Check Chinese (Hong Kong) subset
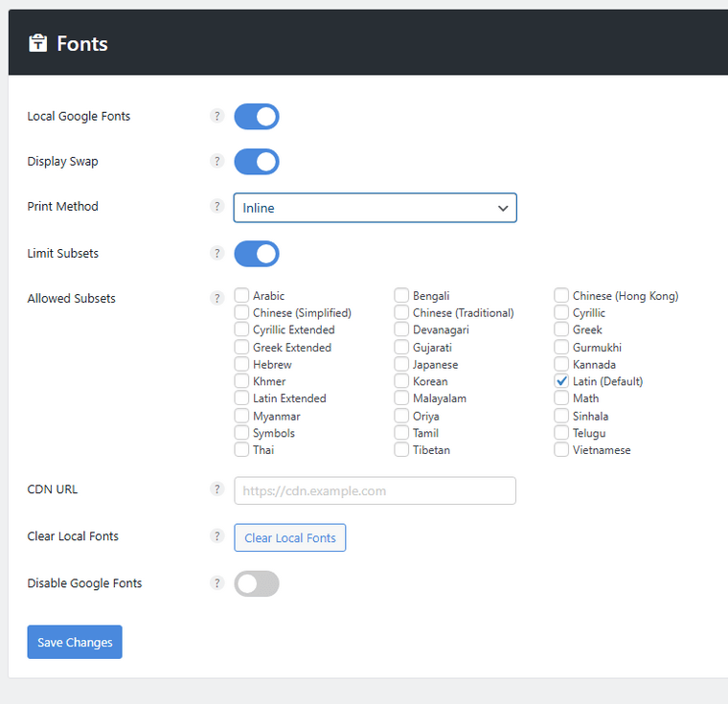728x704 pixels. click(561, 295)
